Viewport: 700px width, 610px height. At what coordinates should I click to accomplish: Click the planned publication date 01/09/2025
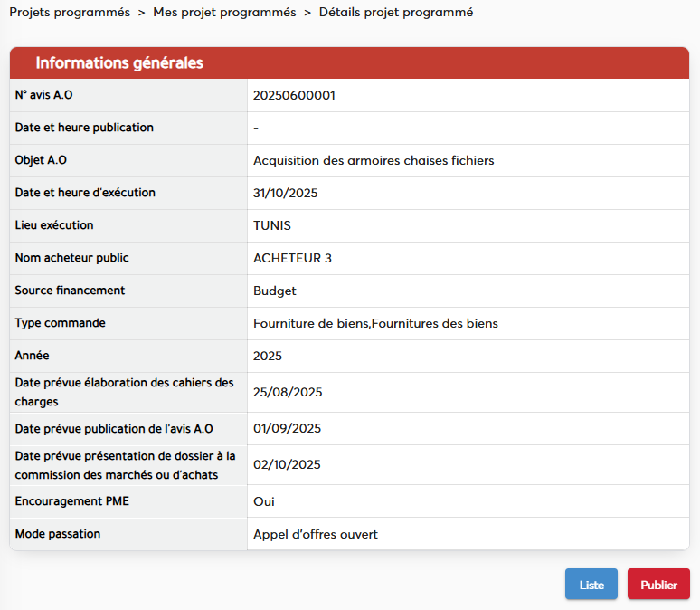pyautogui.click(x=287, y=428)
